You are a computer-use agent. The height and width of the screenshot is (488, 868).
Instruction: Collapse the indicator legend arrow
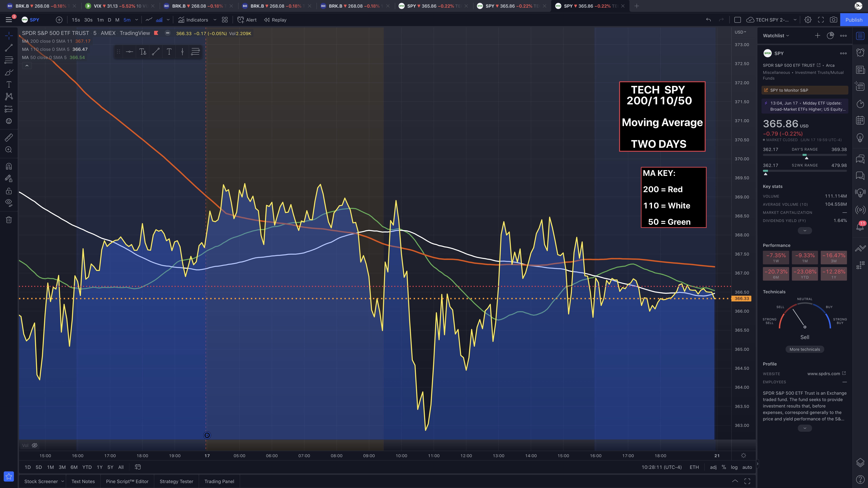point(27,66)
